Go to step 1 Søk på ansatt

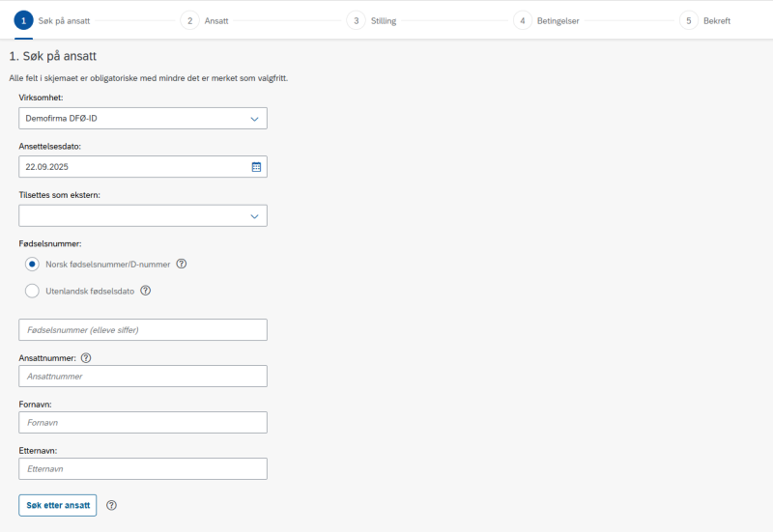click(52, 20)
